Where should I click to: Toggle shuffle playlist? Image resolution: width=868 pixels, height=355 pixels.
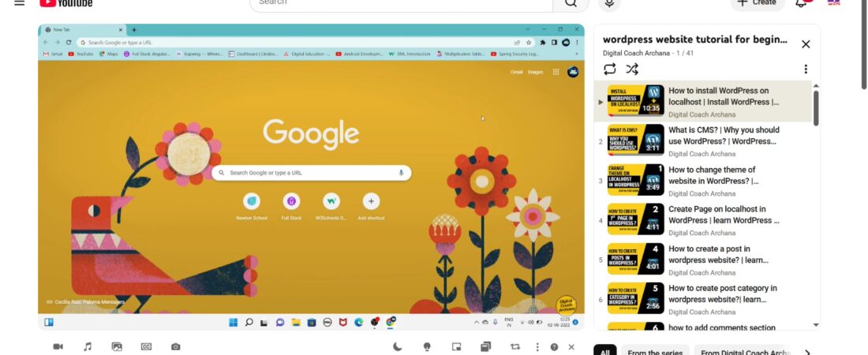[x=632, y=69]
